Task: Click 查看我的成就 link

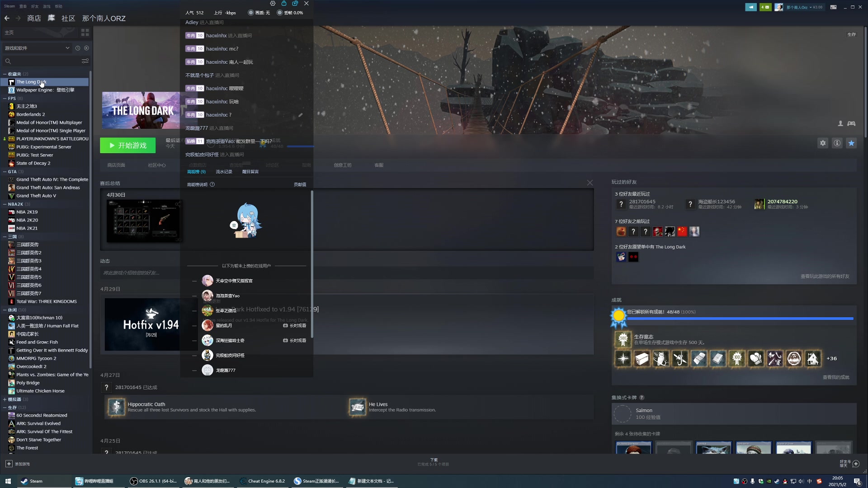Action: point(835,377)
